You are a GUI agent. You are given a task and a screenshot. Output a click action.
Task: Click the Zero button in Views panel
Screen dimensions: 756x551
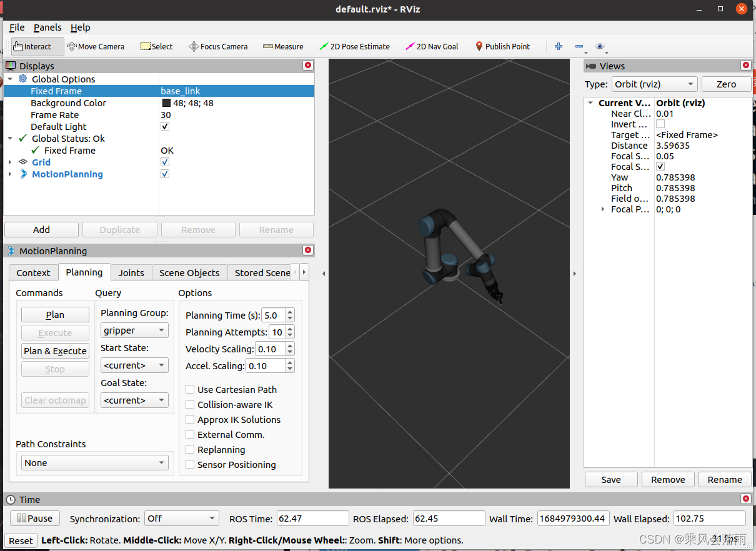[726, 84]
